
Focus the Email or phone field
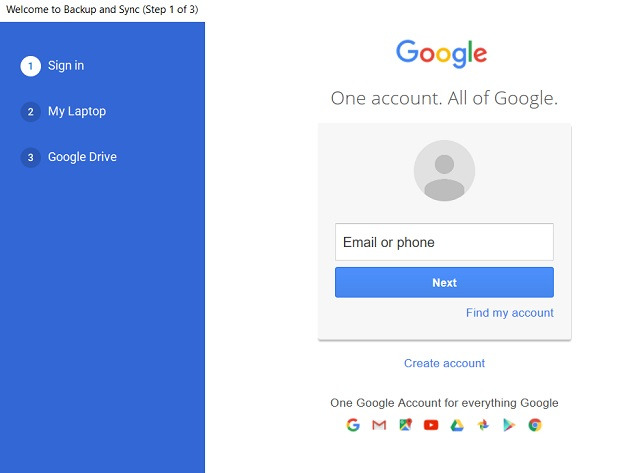(444, 242)
